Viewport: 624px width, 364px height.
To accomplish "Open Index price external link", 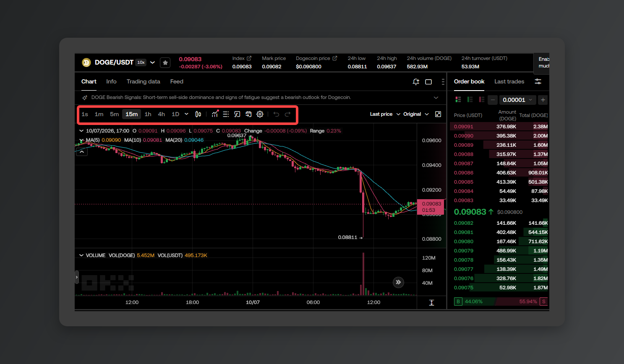I will pos(249,58).
